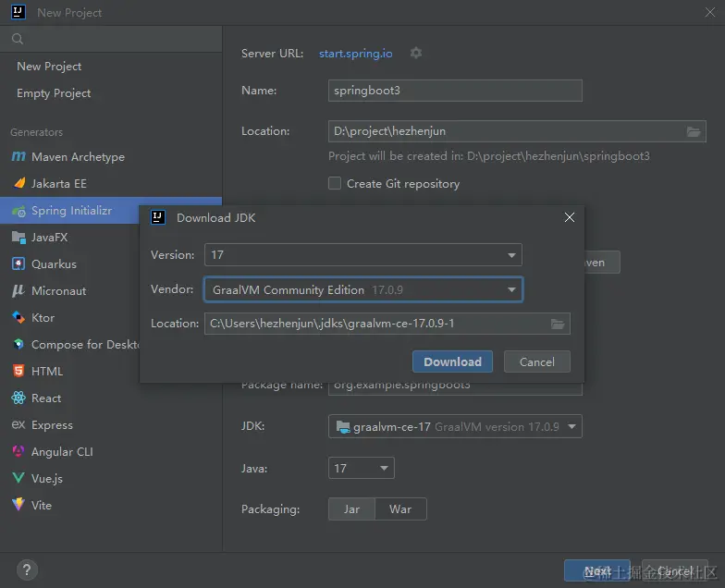
Task: Click the React atom icon
Action: [x=18, y=398]
